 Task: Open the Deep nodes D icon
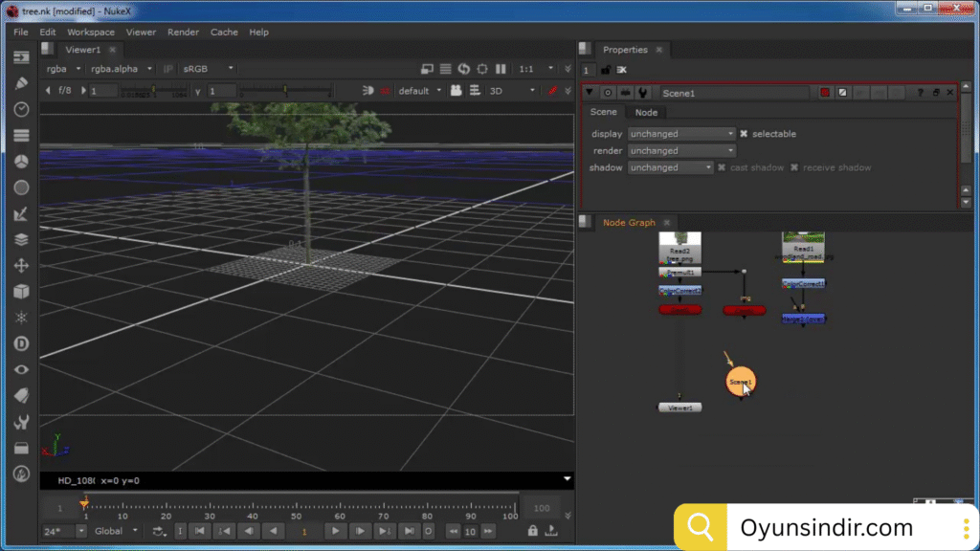click(x=21, y=343)
